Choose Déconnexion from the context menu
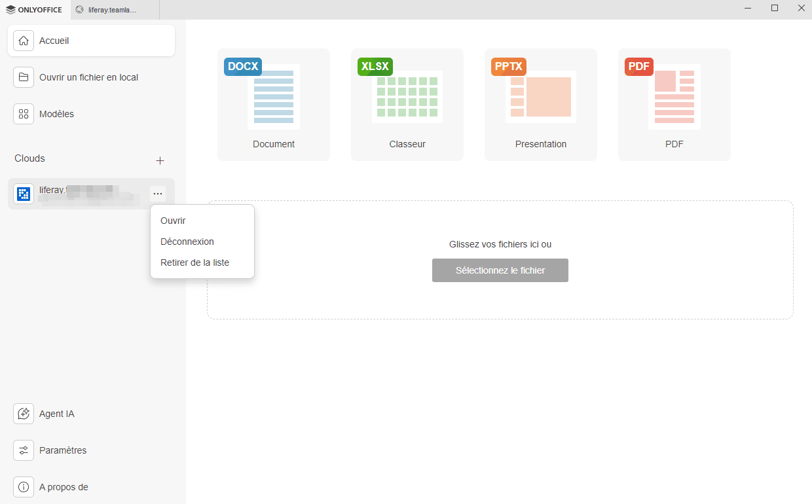812x504 pixels. 187,242
